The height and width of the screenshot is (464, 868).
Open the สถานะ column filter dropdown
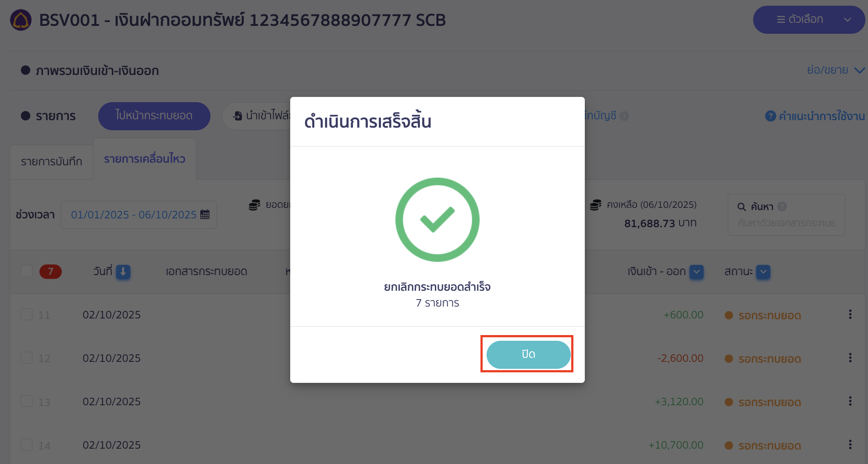click(763, 272)
